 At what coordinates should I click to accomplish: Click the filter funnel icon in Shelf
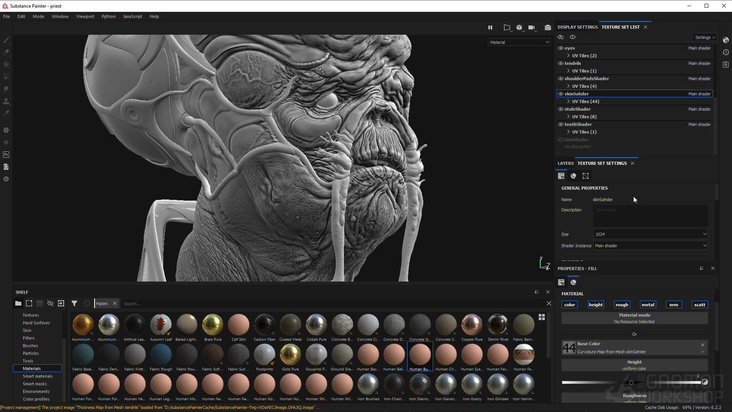point(74,303)
